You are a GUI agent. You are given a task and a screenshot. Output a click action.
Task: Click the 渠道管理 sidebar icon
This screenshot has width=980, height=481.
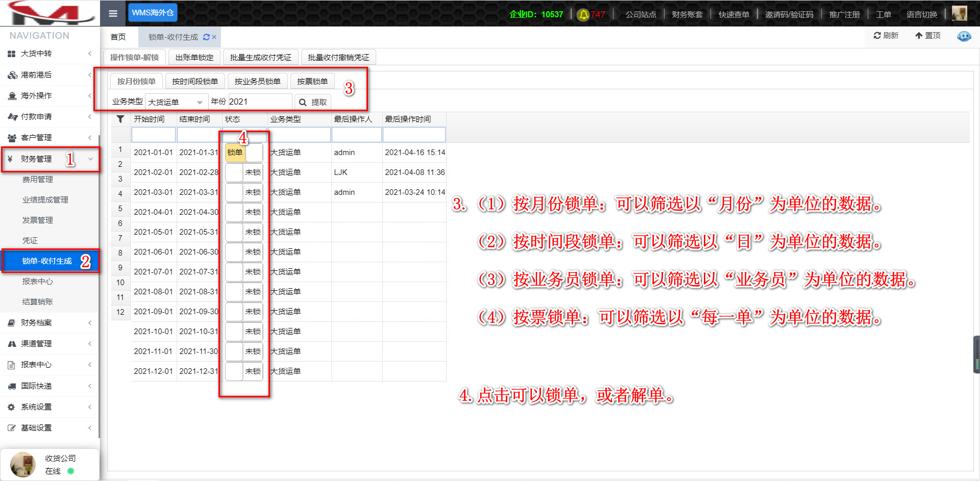(x=12, y=344)
